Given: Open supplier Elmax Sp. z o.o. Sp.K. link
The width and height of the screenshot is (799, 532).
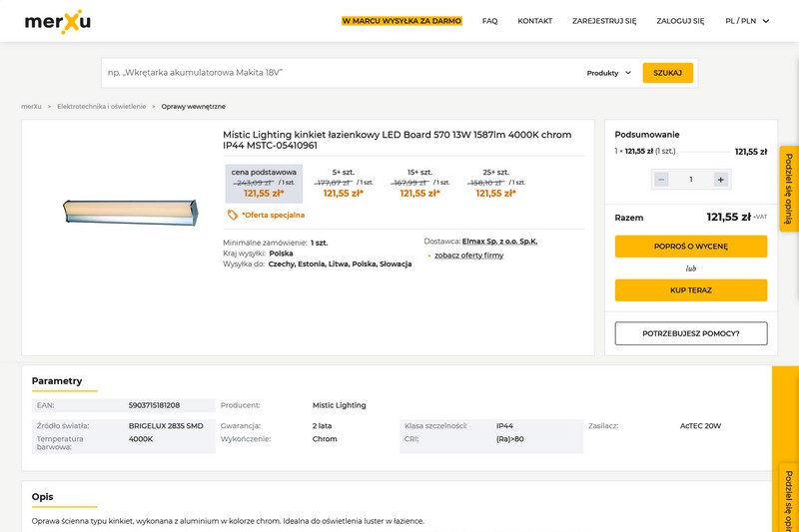Looking at the screenshot, I should pyautogui.click(x=499, y=242).
